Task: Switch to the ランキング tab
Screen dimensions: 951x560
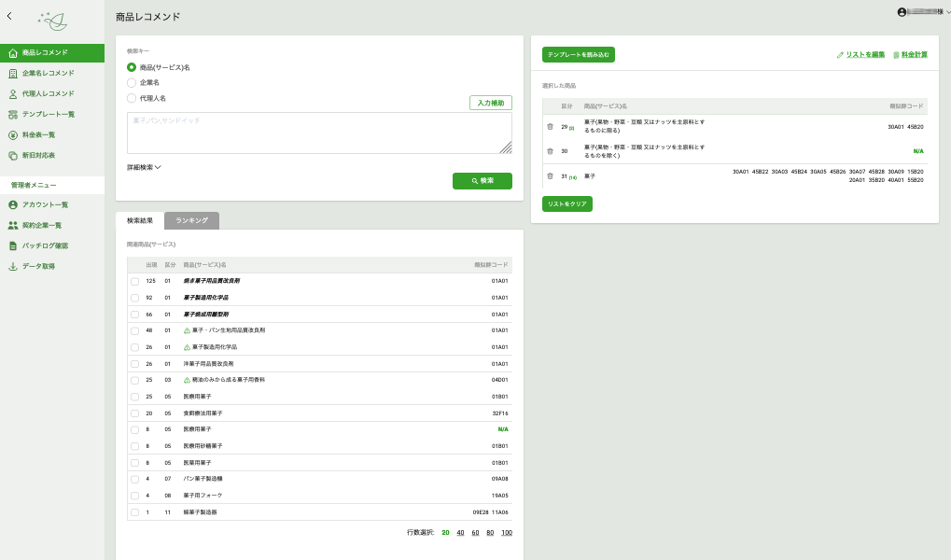Action: point(191,220)
